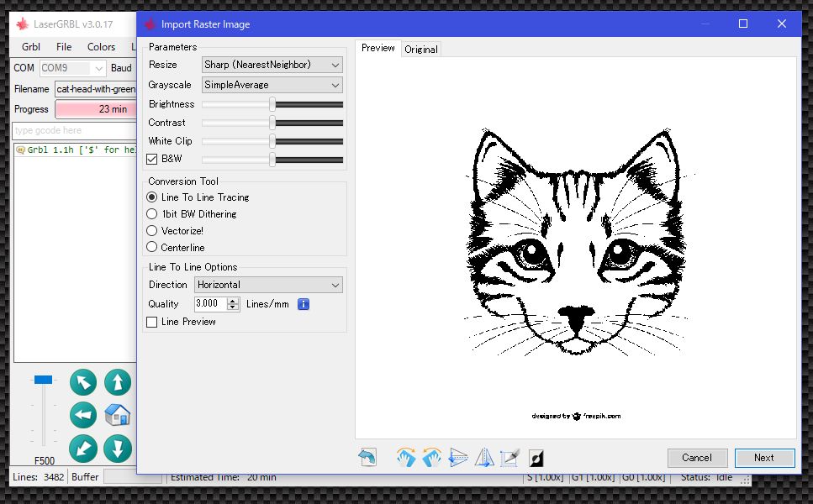Image resolution: width=813 pixels, height=504 pixels.
Task: Select 1bit BW Dithering option
Action: coord(152,214)
